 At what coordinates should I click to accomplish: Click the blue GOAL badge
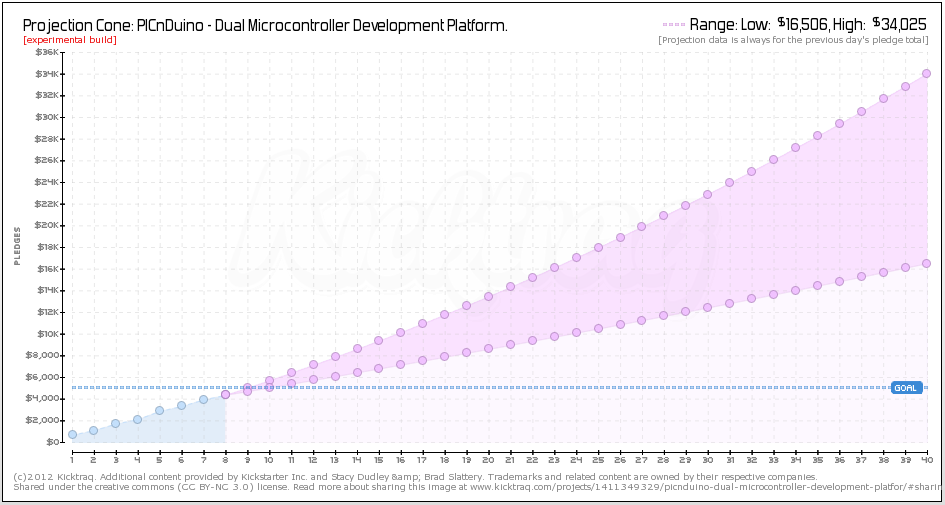pos(906,387)
